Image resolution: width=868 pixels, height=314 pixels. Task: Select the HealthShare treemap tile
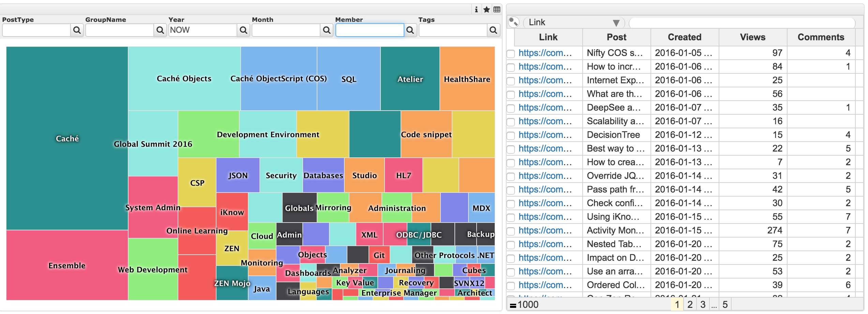(x=467, y=79)
